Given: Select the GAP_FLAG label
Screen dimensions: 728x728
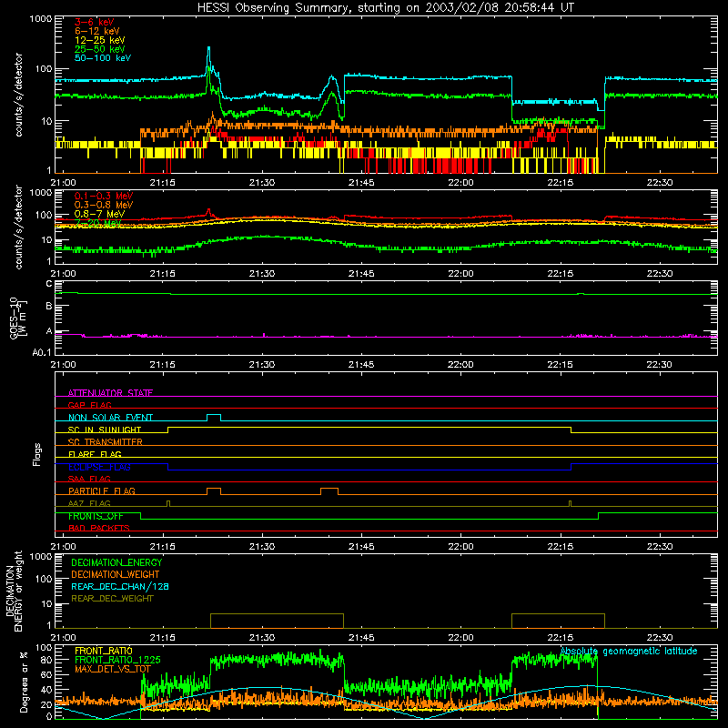Looking at the screenshot, I should 89,405.
